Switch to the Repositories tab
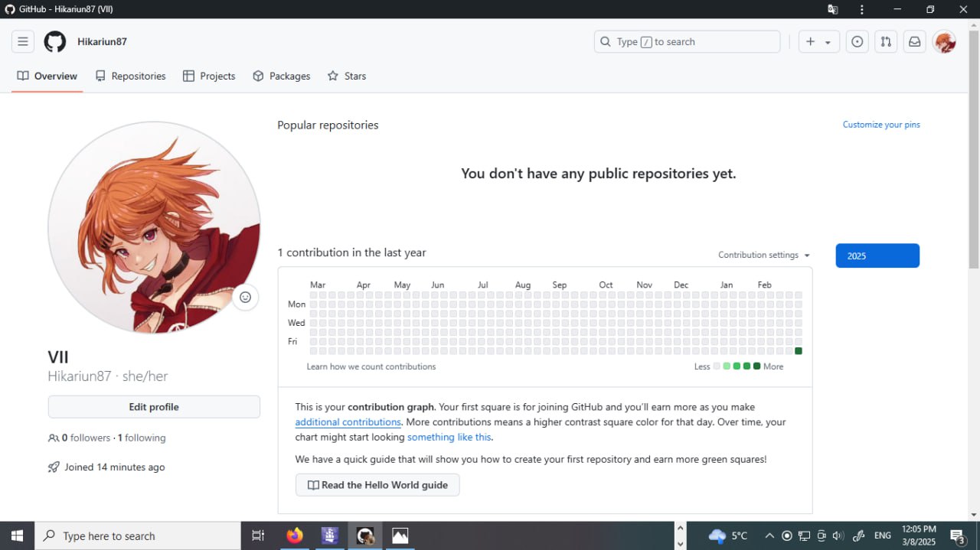This screenshot has width=980, height=550. (x=130, y=76)
